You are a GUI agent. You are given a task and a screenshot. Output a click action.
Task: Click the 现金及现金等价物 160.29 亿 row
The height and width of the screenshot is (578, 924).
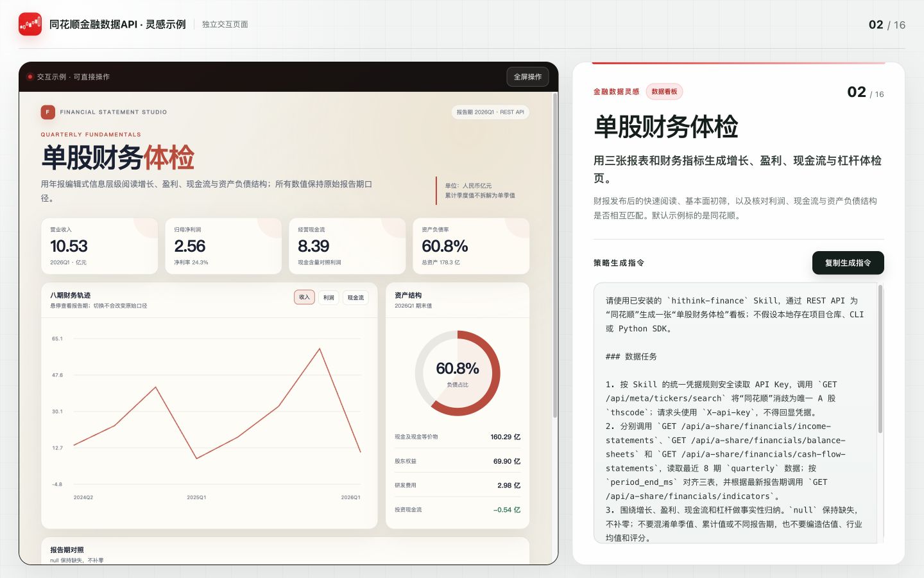pyautogui.click(x=458, y=437)
